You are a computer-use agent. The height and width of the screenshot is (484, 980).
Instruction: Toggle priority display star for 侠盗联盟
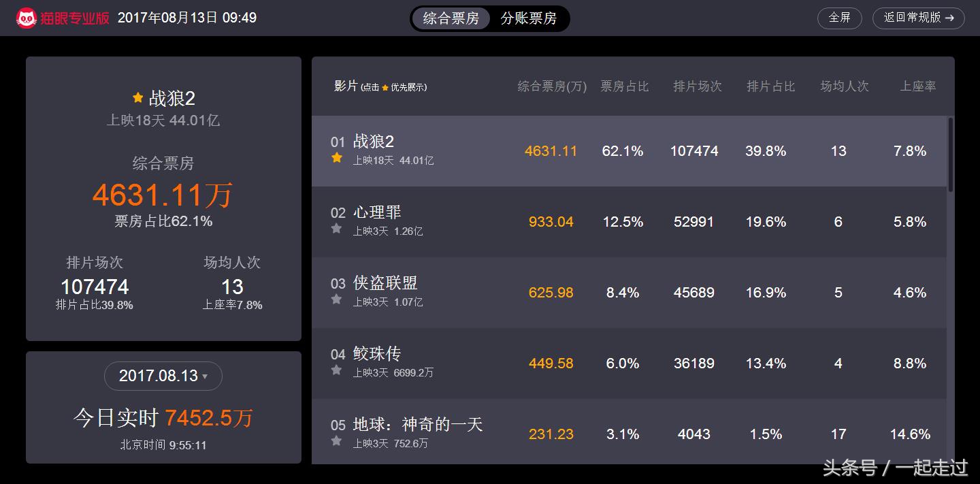[336, 300]
